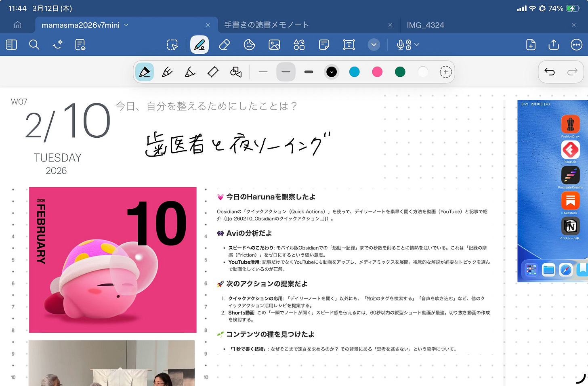588x386 pixels.
Task: Switch to mamasma2026v7mini tab
Action: point(80,25)
